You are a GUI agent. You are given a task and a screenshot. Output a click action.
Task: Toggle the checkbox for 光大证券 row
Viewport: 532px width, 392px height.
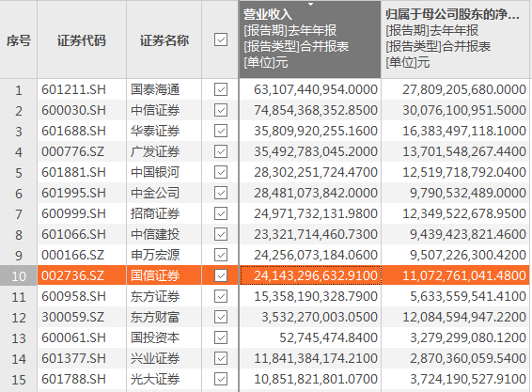tap(221, 379)
